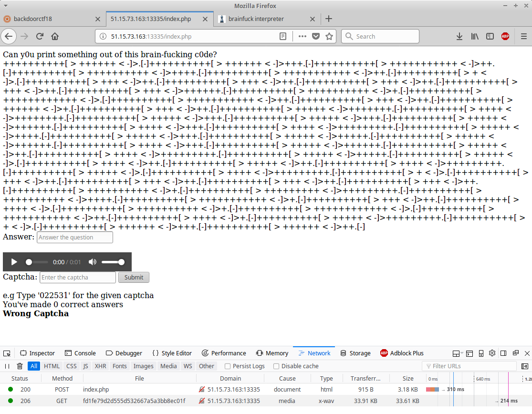
Task: Click the Adblock Plus toolbar icon
Action: pos(505,36)
